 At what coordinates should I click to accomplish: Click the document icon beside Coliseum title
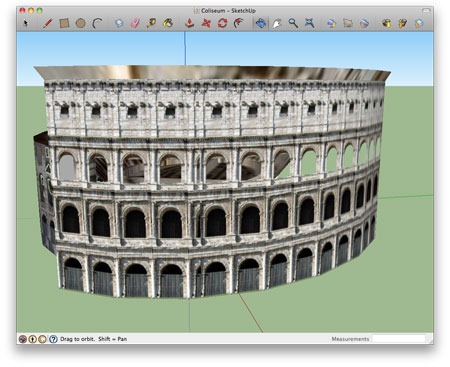click(x=197, y=11)
